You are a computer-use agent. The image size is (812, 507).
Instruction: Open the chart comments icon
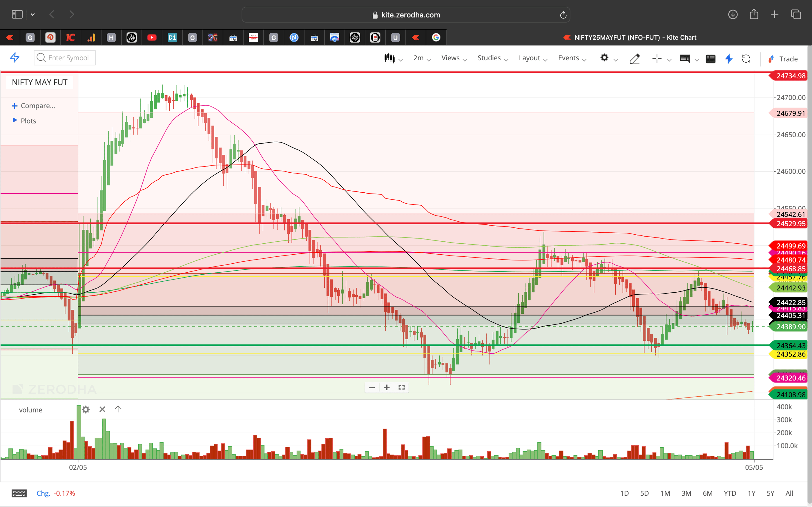(x=685, y=59)
